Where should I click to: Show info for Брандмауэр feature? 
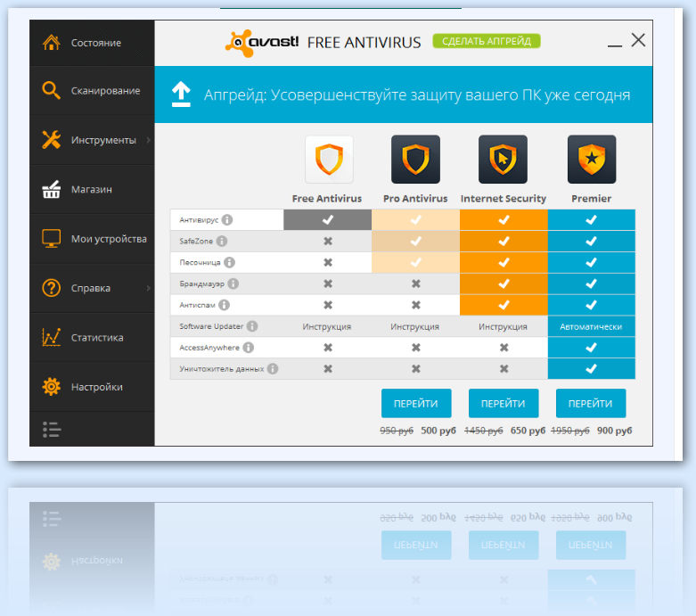(x=233, y=283)
